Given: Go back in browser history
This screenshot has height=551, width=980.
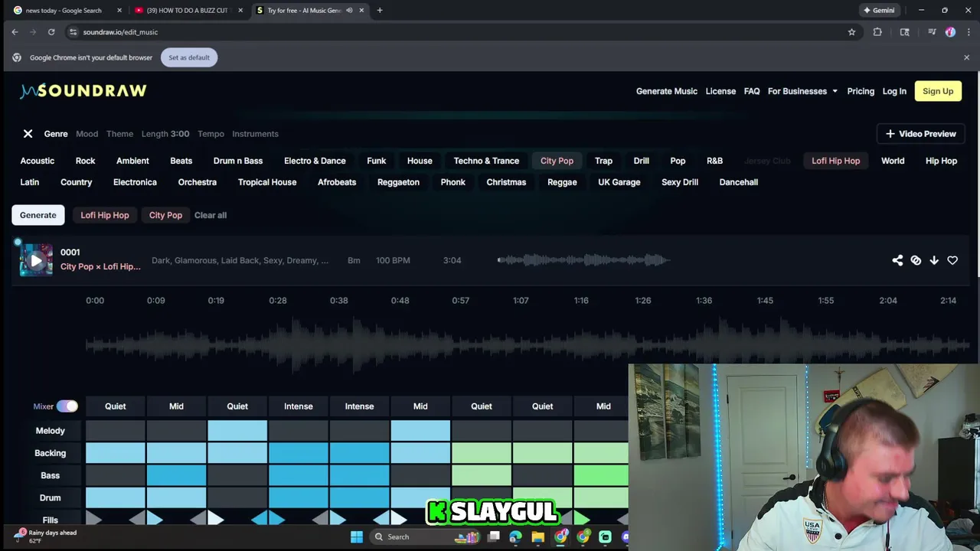Looking at the screenshot, I should tap(15, 32).
